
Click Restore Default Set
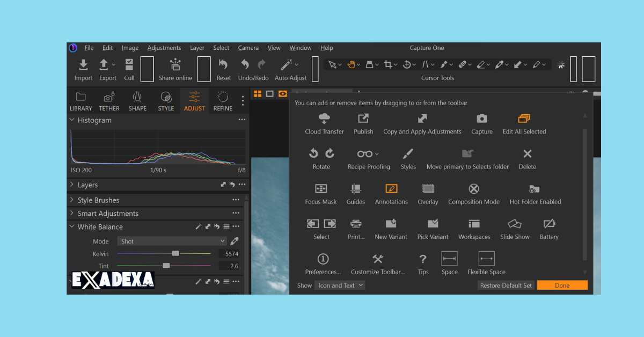tap(505, 285)
